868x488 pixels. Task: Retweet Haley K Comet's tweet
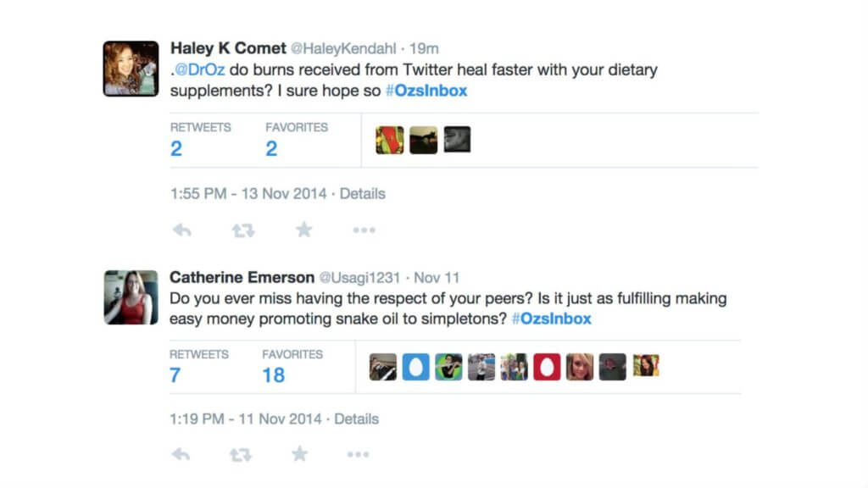[242, 230]
